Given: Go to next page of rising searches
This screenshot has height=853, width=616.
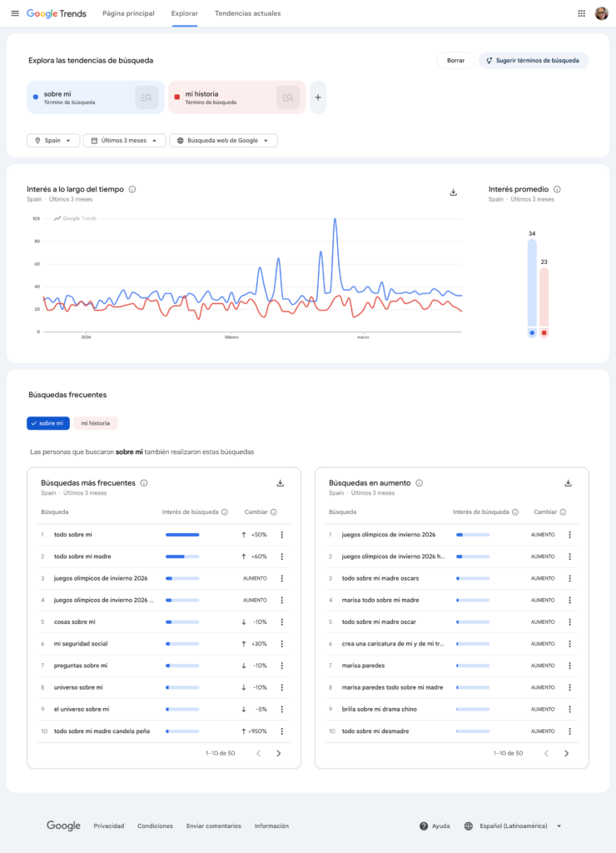Looking at the screenshot, I should (x=567, y=753).
